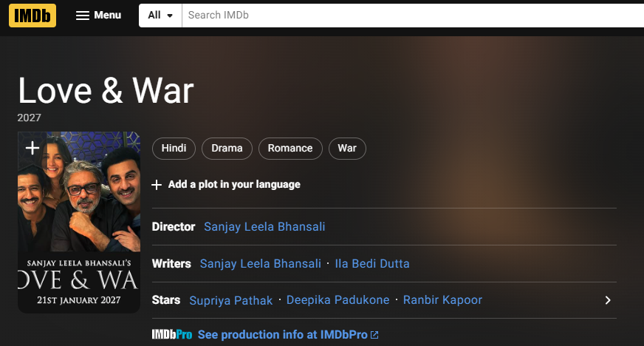The width and height of the screenshot is (644, 346).
Task: Expand full cast chevron in Stars row
Action: pyautogui.click(x=608, y=300)
